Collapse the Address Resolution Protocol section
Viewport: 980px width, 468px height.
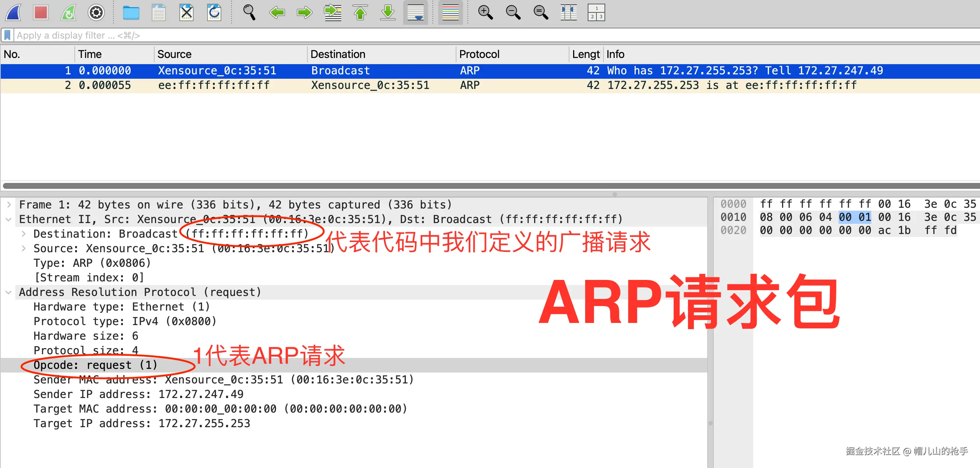[x=9, y=292]
